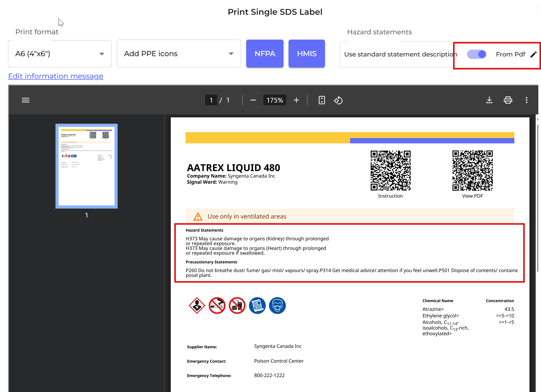Click 'Atrazine>' chemical name
This screenshot has width=541, height=392.
click(433, 309)
